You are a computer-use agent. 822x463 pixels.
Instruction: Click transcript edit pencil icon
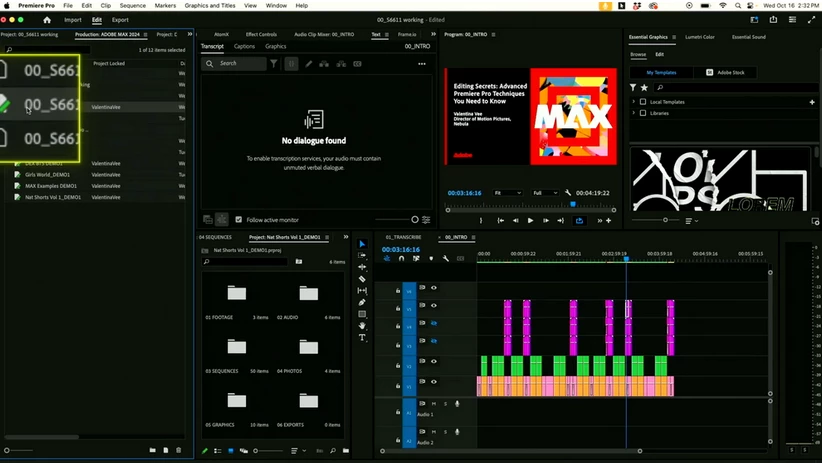[x=308, y=64]
